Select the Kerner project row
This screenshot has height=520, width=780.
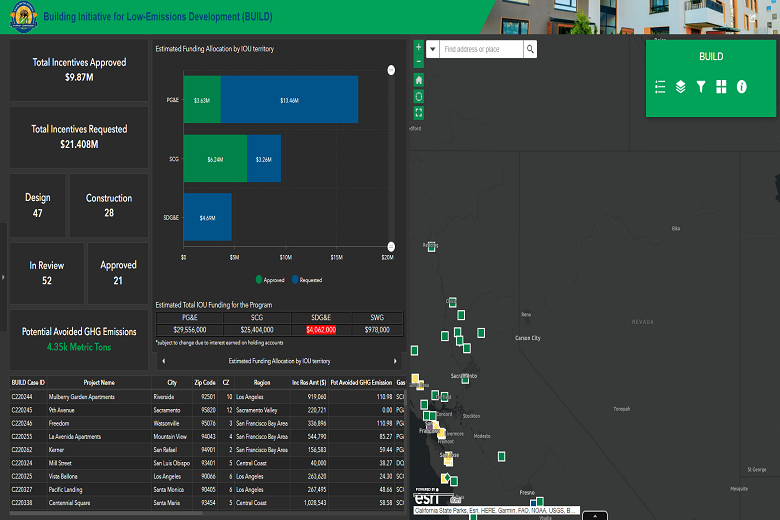(207, 450)
